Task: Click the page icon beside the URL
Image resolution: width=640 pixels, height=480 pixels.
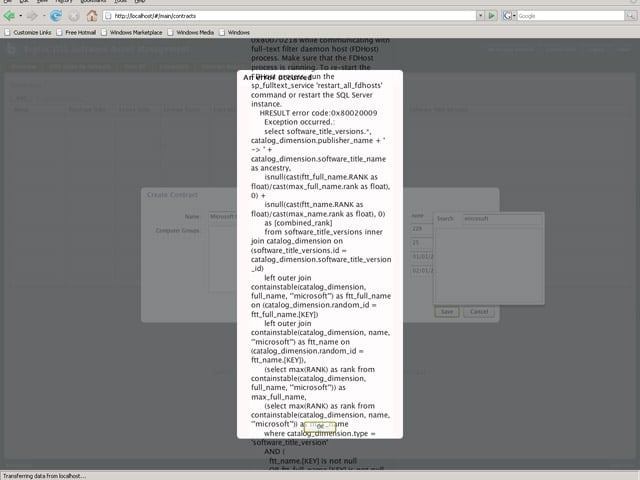Action: [x=108, y=16]
